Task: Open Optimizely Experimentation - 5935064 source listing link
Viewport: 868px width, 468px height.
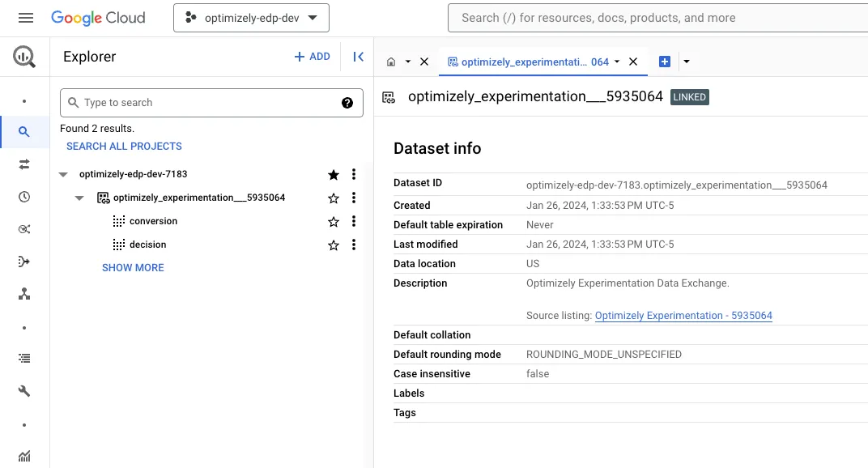Action: point(683,315)
